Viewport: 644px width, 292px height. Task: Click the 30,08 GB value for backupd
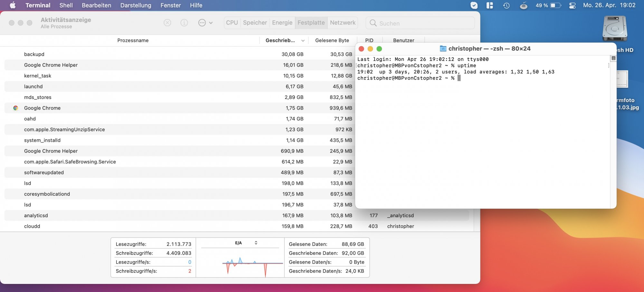coord(292,54)
